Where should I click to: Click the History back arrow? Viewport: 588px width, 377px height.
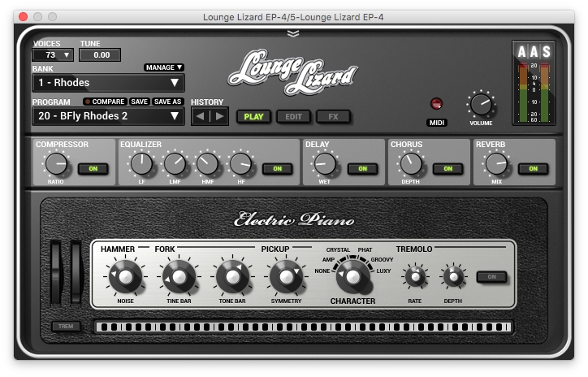click(201, 116)
